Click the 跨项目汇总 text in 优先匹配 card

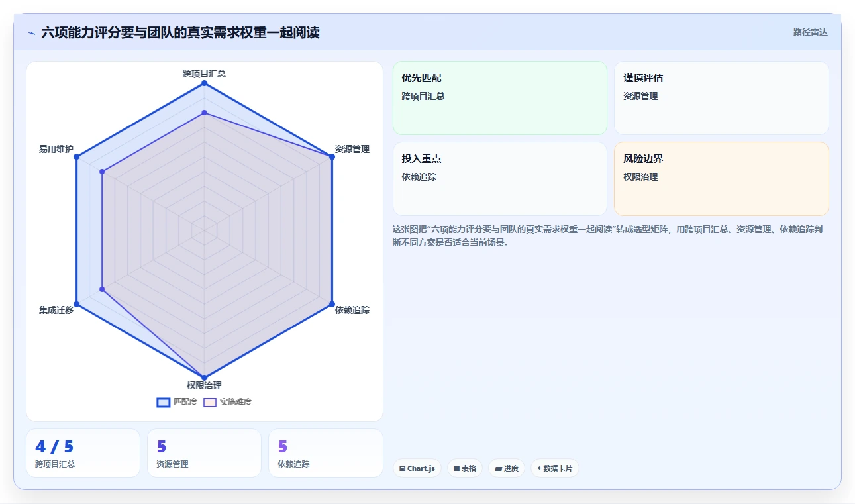pos(423,96)
